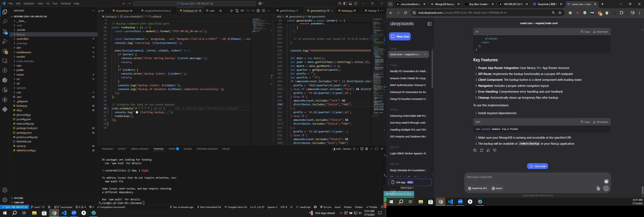644x217 pixels.
Task: Collapse the DeepSeek sidebar with the panel icon
Action: (x=429, y=24)
